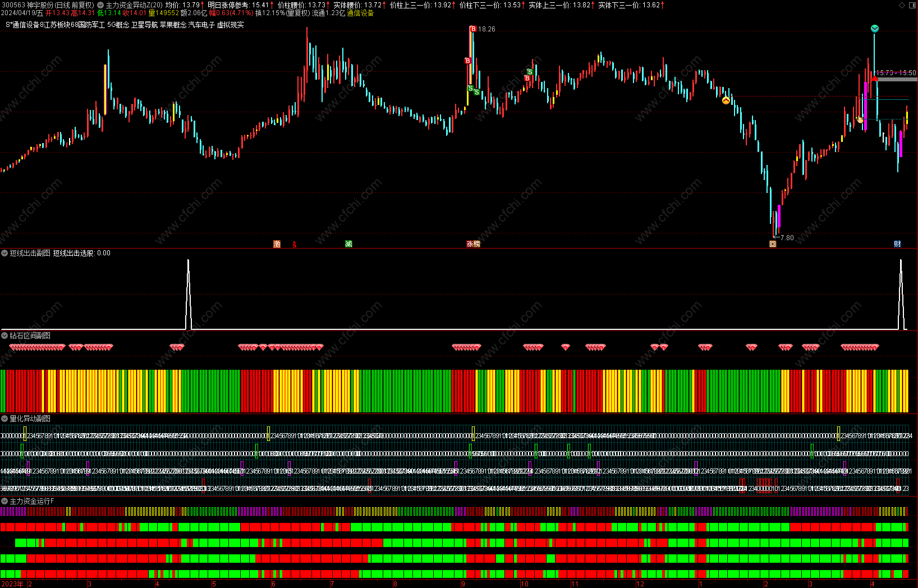Click the 涨榜 event marker
The width and height of the screenshot is (918, 588).
(473, 244)
